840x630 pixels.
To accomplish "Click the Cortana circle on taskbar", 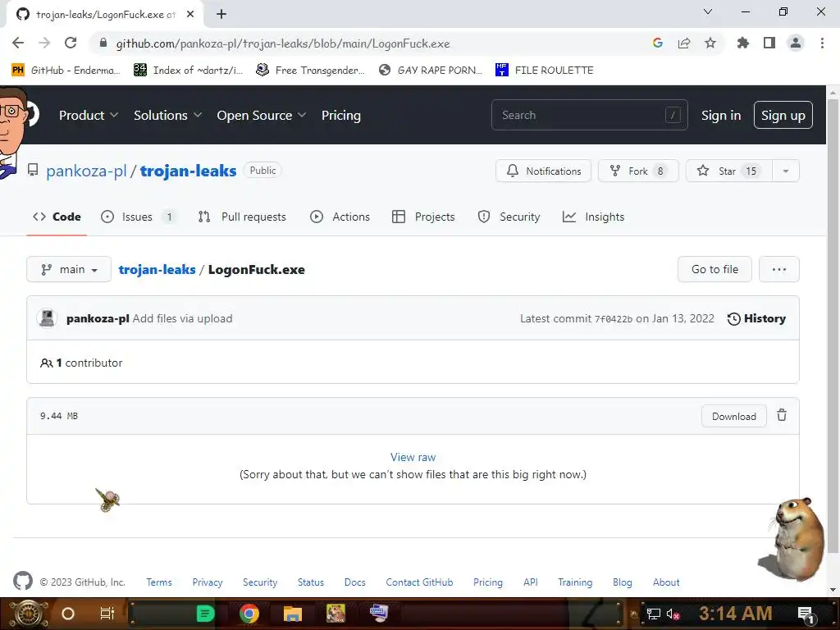I will (x=68, y=614).
